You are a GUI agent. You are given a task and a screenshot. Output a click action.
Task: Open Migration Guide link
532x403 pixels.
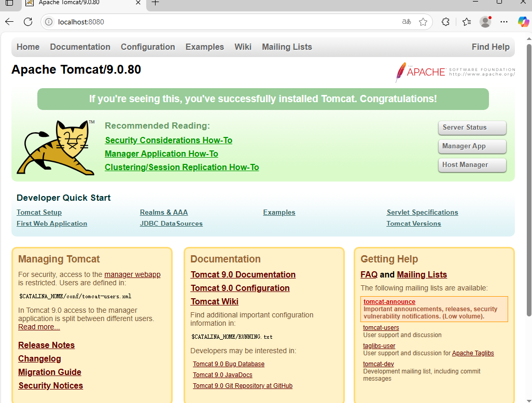click(x=50, y=372)
